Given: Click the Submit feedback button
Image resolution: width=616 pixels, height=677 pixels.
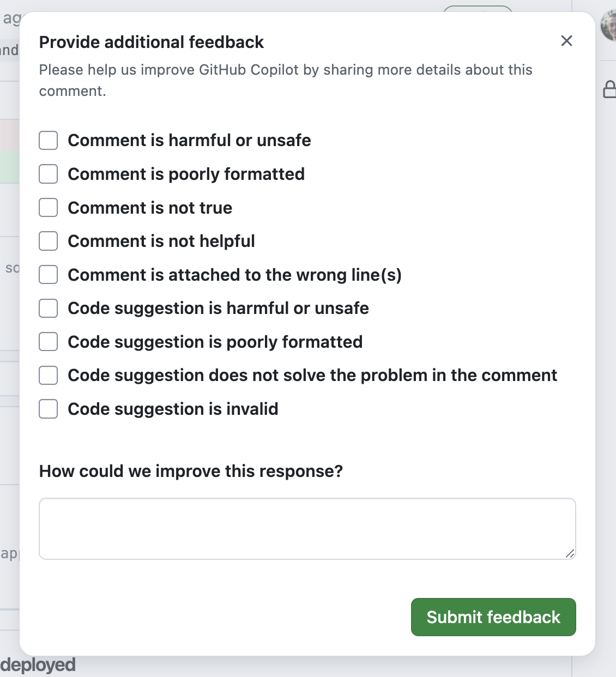Looking at the screenshot, I should pyautogui.click(x=493, y=616).
